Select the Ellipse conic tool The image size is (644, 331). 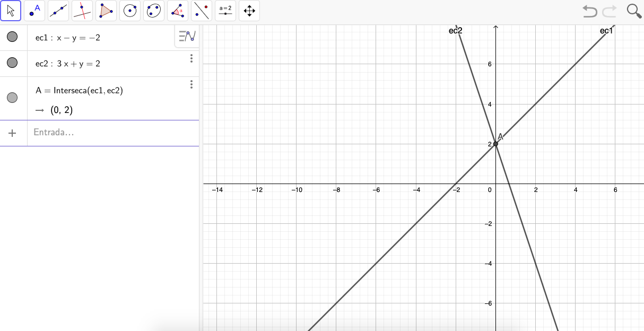(x=154, y=10)
